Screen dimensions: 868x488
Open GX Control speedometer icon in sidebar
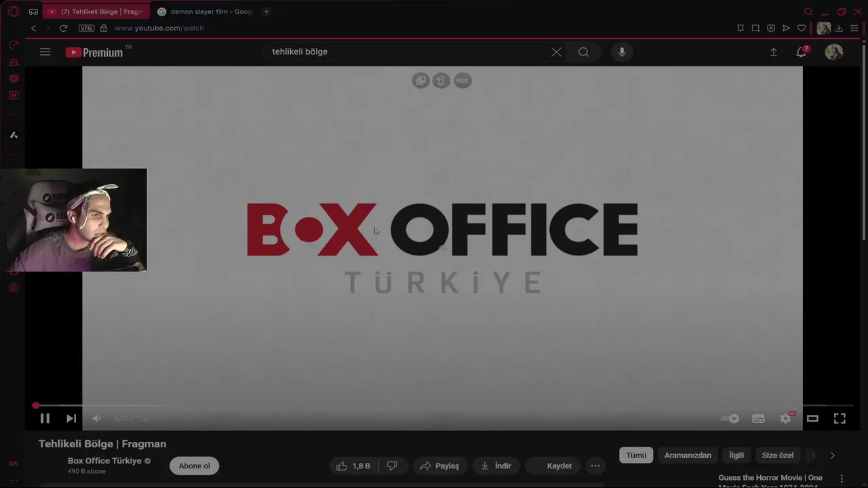[14, 45]
